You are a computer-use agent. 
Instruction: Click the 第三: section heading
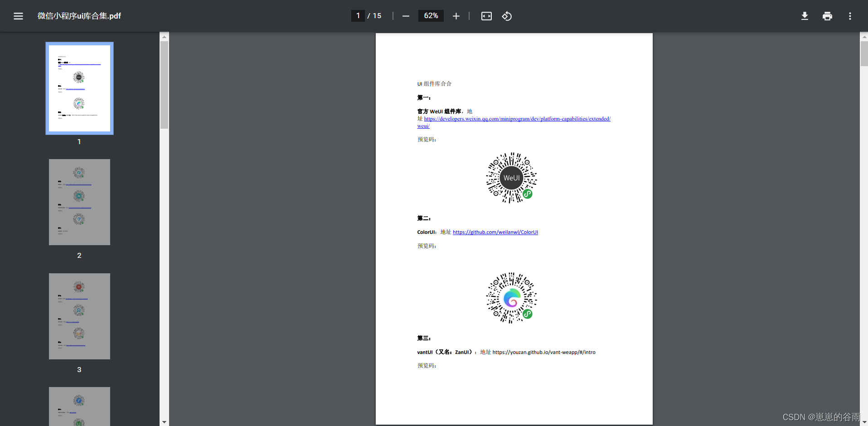pyautogui.click(x=424, y=339)
